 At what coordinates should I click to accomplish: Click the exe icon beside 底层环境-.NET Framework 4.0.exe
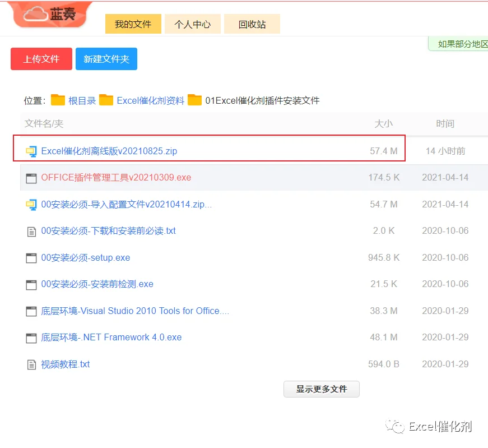point(31,338)
